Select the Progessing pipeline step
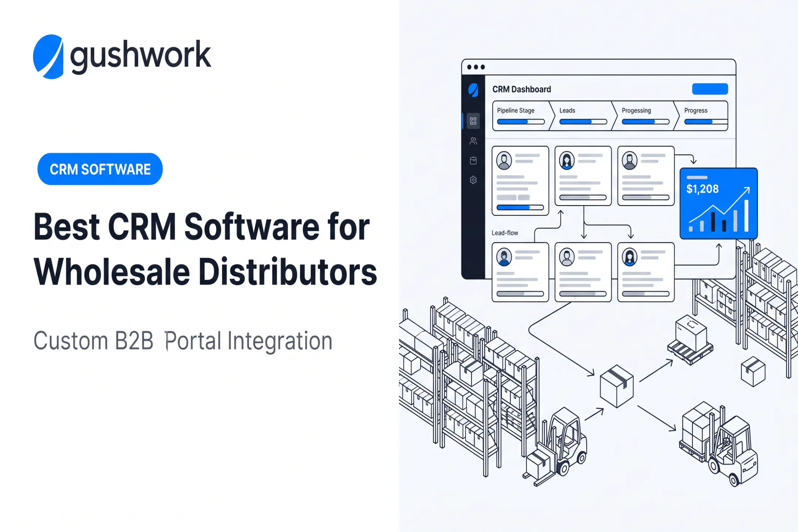 (646, 116)
